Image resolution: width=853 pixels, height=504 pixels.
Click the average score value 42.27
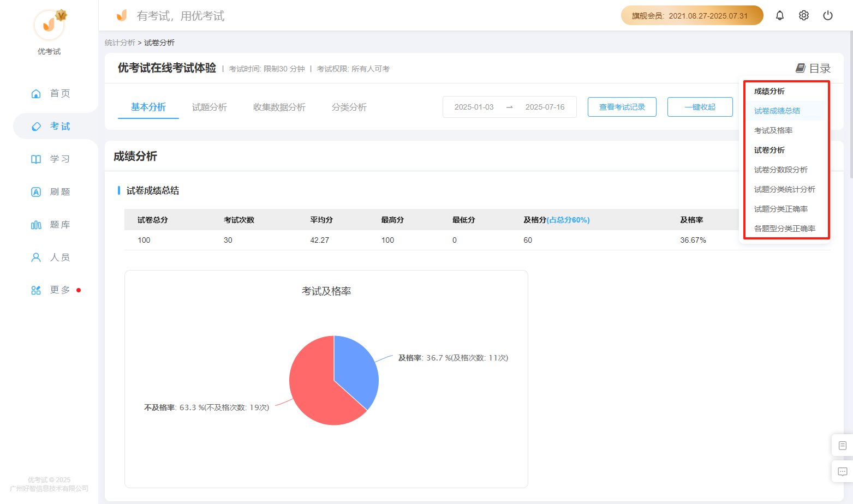pos(320,240)
